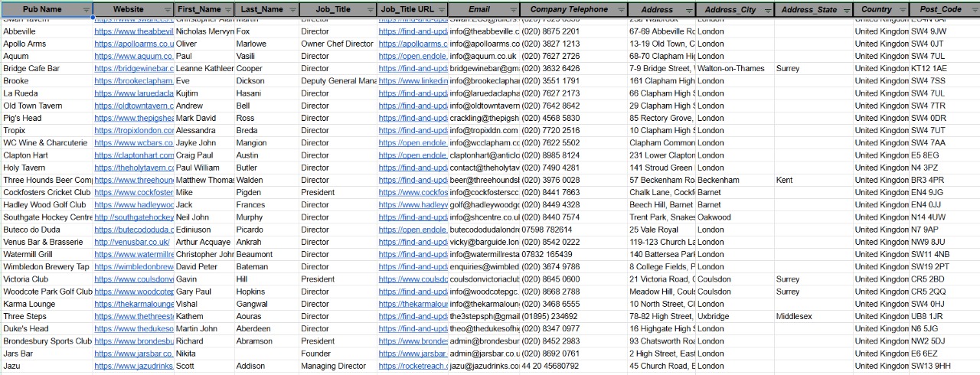This screenshot has width=980, height=375.
Task: Open the Address column filter dropdown
Action: tap(688, 10)
